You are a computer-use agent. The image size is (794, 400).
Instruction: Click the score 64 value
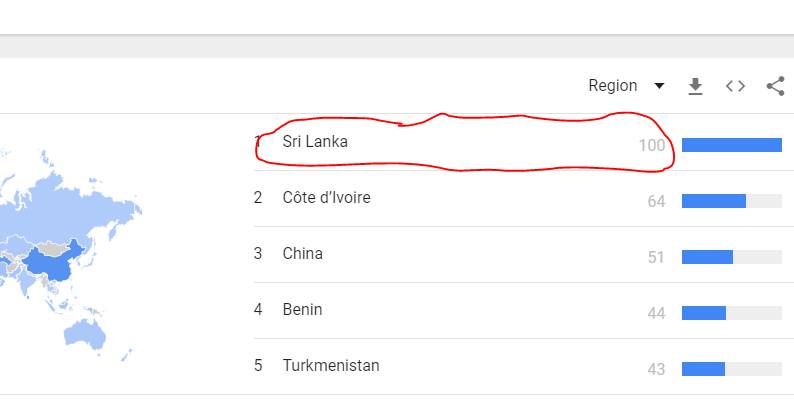[656, 202]
